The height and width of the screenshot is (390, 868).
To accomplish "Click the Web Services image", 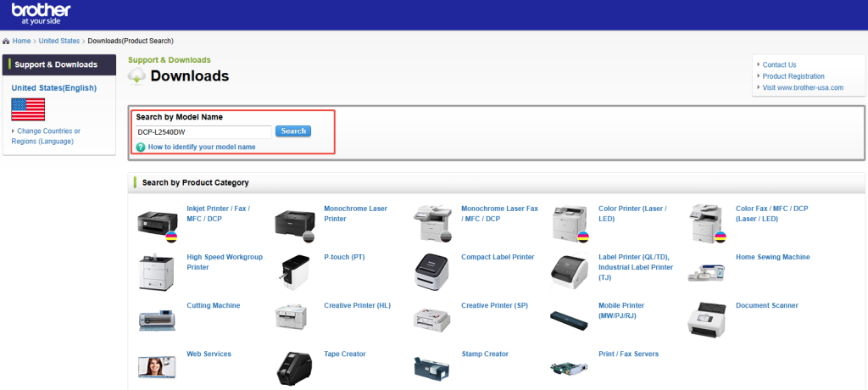I will tap(157, 367).
